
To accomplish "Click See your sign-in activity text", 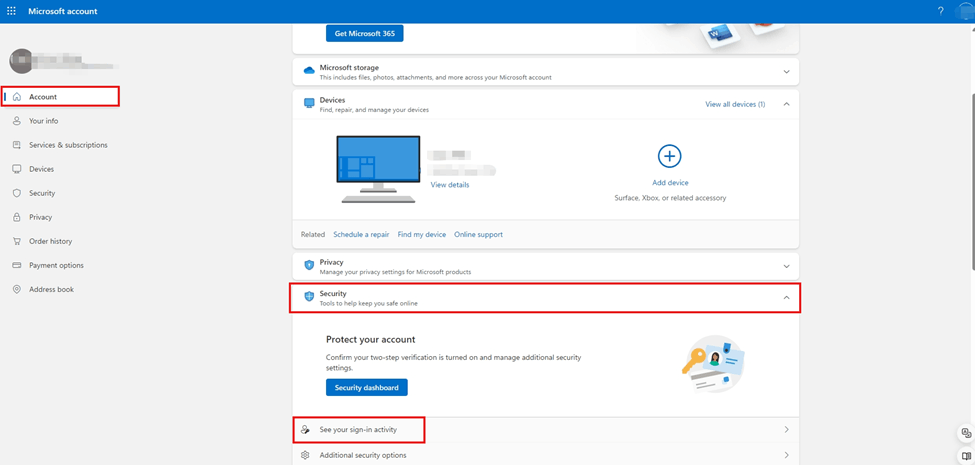I will click(358, 430).
